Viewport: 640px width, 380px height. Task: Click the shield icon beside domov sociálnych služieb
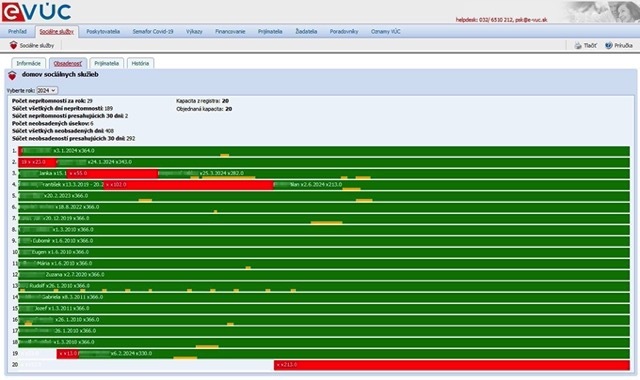[12, 76]
